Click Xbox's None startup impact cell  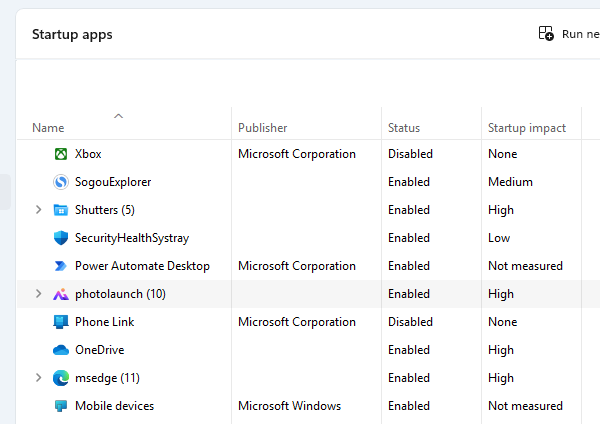coord(502,154)
